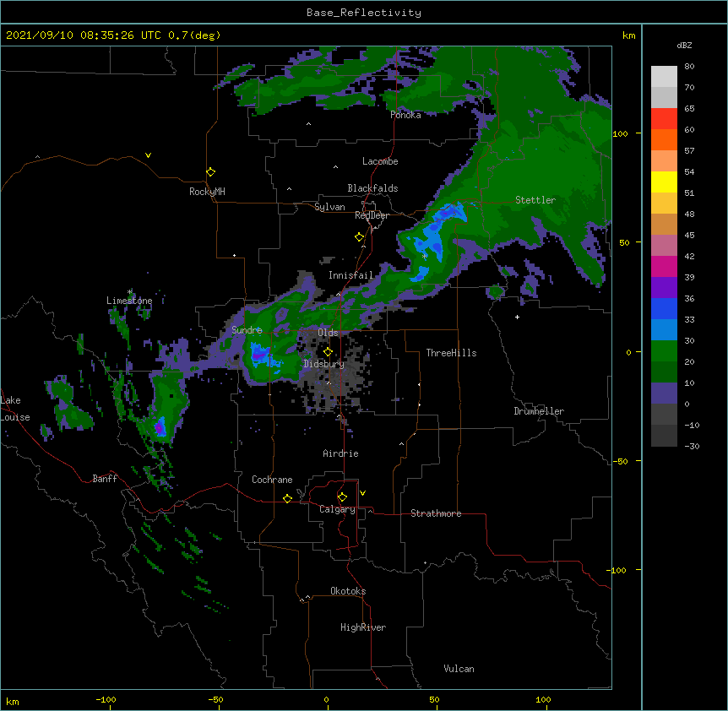
Task: Click the RedDeer city label
Action: click(372, 215)
